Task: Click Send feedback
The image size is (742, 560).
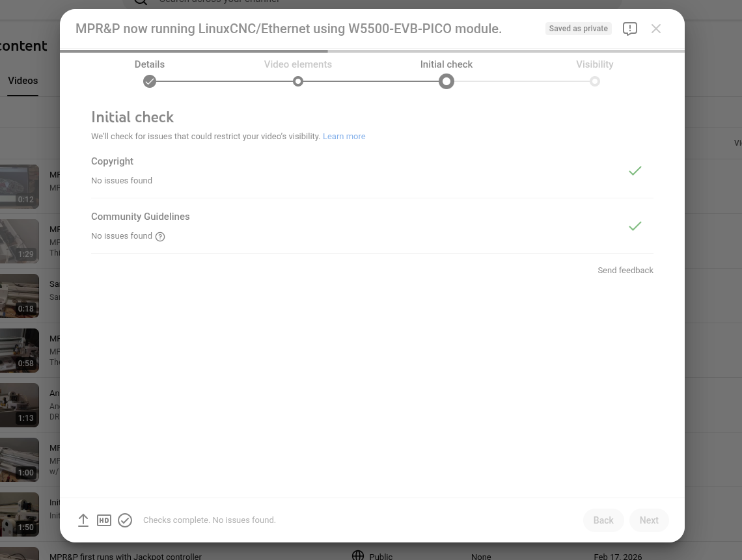Action: click(625, 270)
